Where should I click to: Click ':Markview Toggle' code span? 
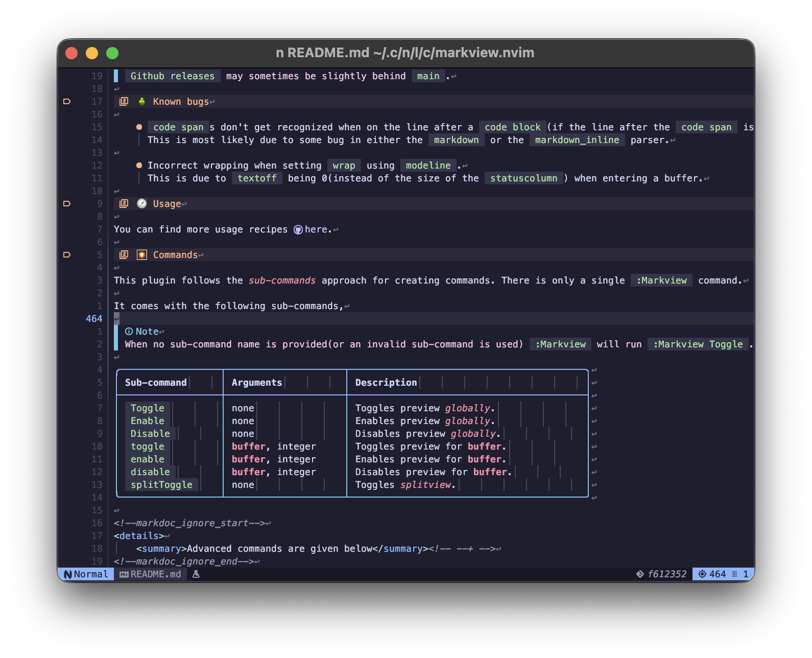[698, 344]
